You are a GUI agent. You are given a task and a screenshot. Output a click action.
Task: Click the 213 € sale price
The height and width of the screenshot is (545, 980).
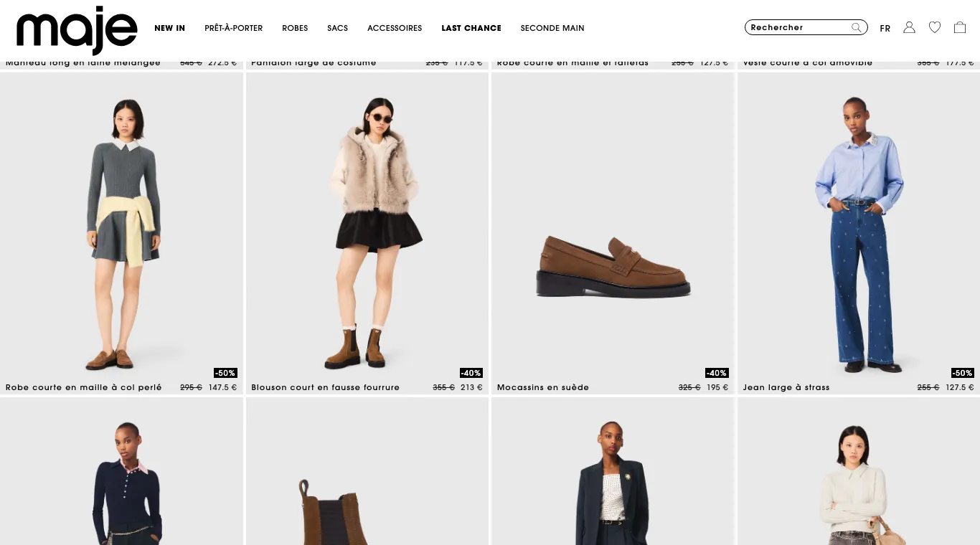(471, 387)
